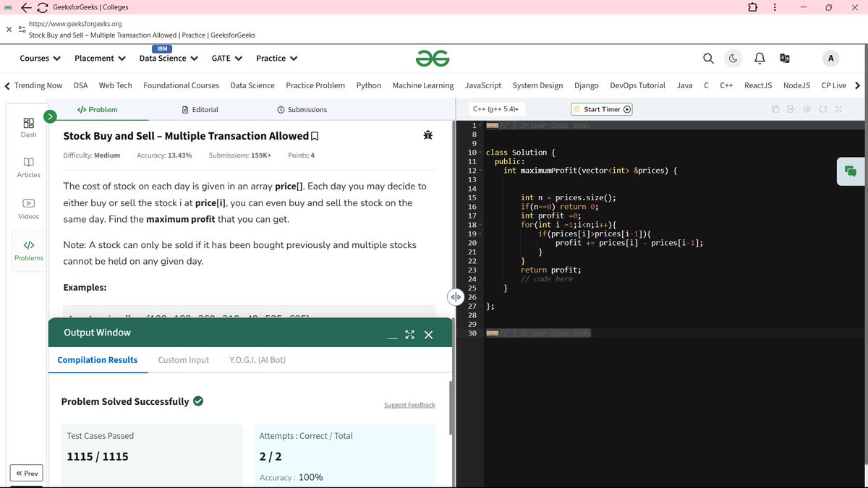Click the green chat bubble icon
Viewport: 868px width, 488px height.
click(x=850, y=171)
